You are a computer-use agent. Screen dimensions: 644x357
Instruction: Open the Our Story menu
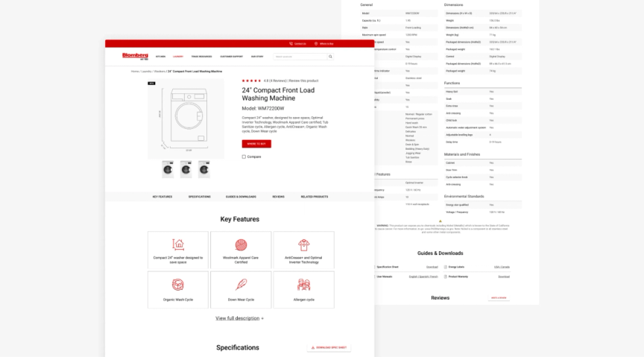click(x=257, y=57)
